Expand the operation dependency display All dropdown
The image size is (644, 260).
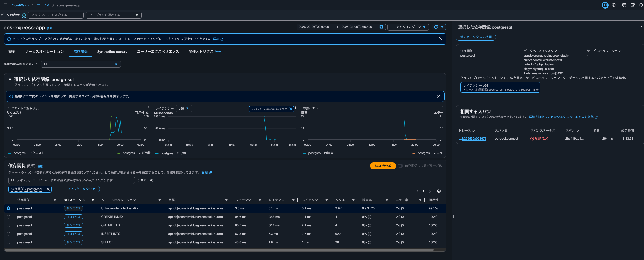click(80, 64)
